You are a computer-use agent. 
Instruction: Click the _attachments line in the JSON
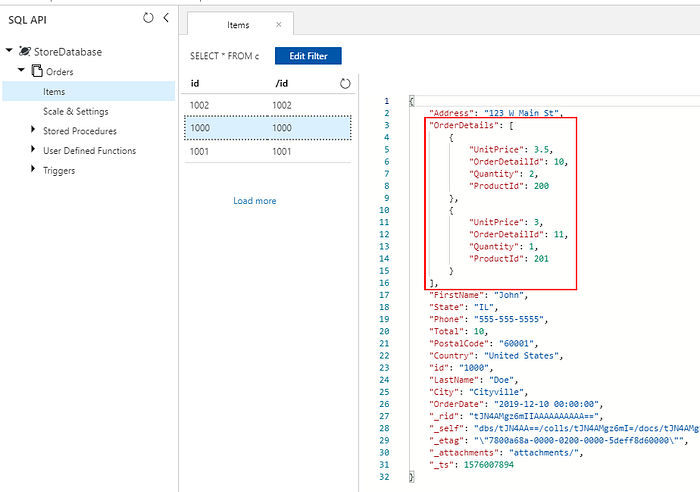click(506, 452)
